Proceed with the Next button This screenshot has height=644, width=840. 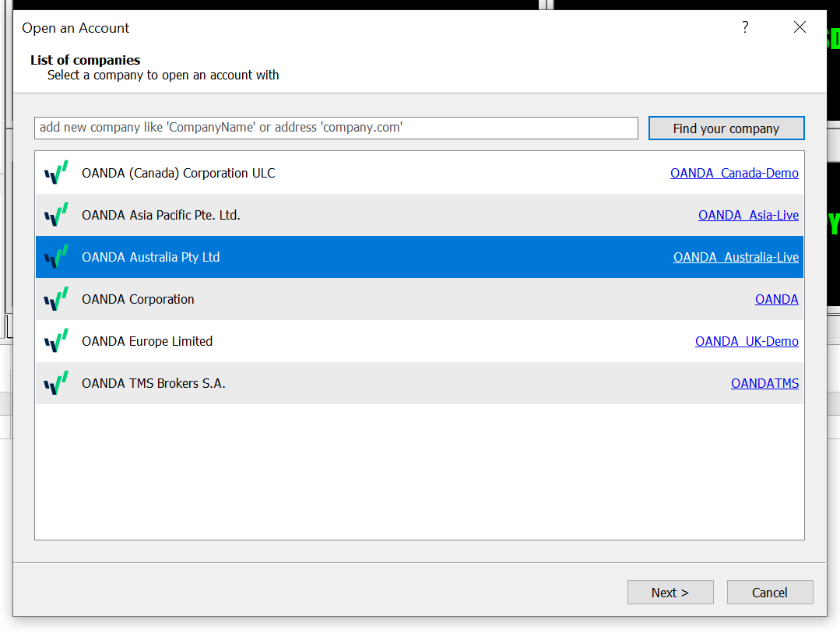click(670, 593)
